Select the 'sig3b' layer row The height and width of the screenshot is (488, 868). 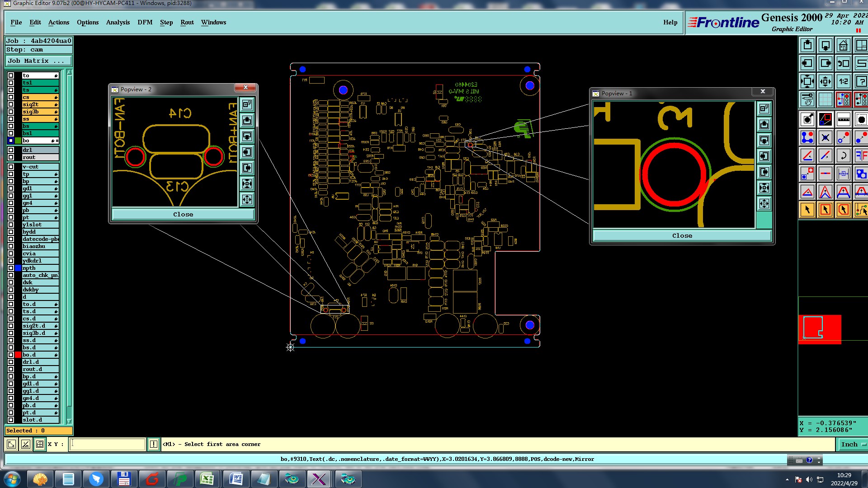(x=40, y=112)
